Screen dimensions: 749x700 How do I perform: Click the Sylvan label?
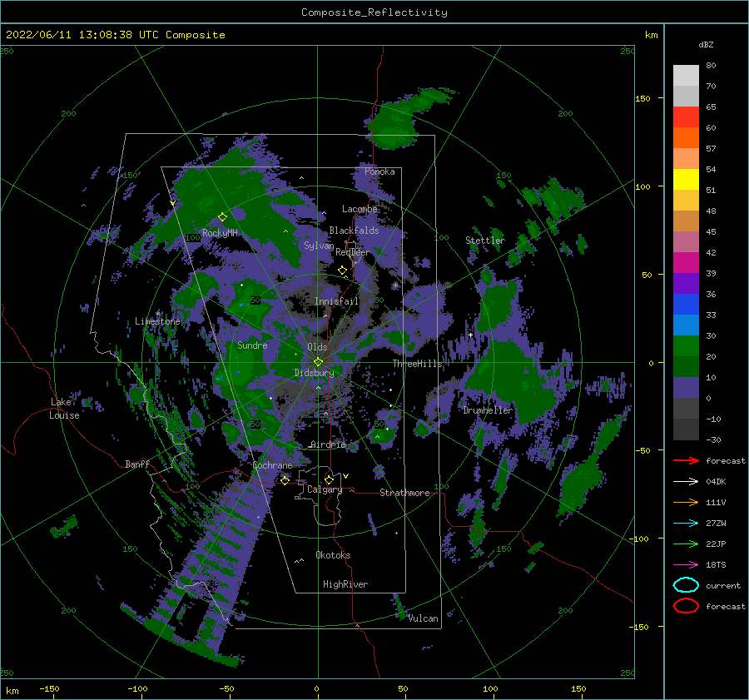point(319,246)
